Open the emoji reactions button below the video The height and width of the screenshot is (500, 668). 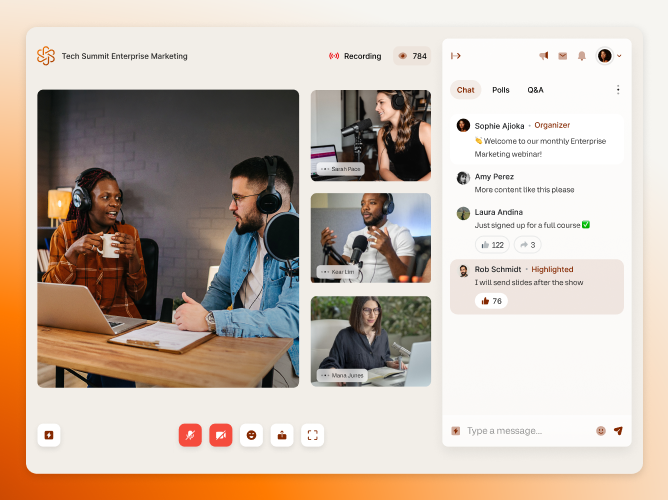pos(251,435)
